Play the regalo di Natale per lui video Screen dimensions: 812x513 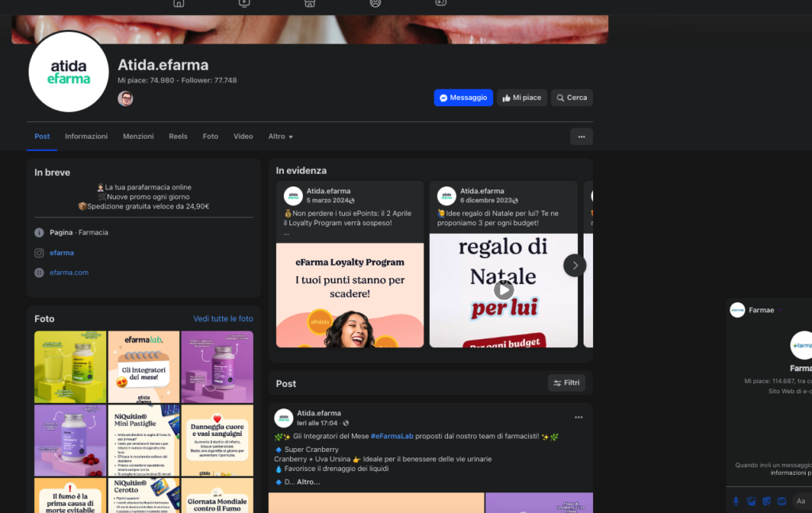(504, 290)
